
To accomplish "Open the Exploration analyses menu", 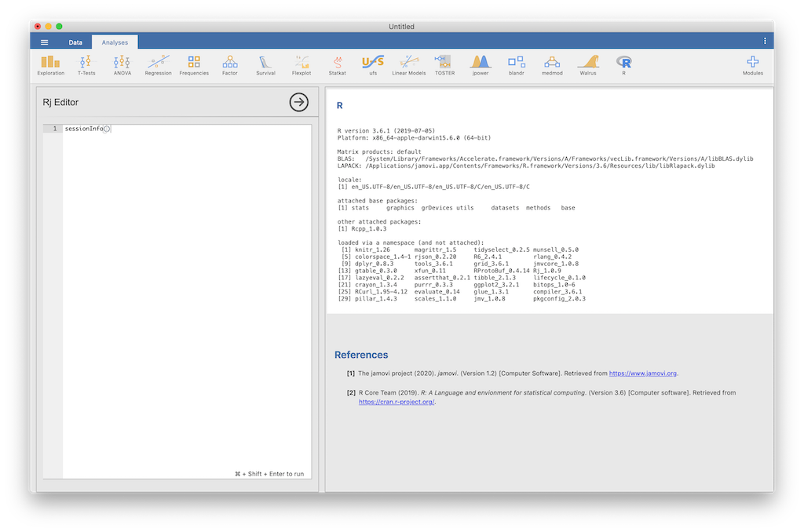I will pos(51,66).
